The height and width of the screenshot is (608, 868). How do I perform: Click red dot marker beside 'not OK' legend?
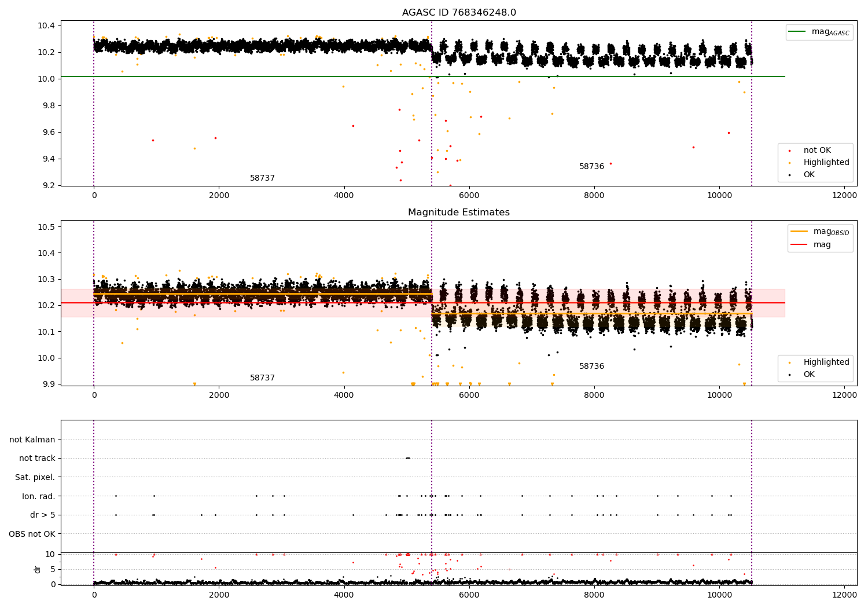click(x=789, y=151)
